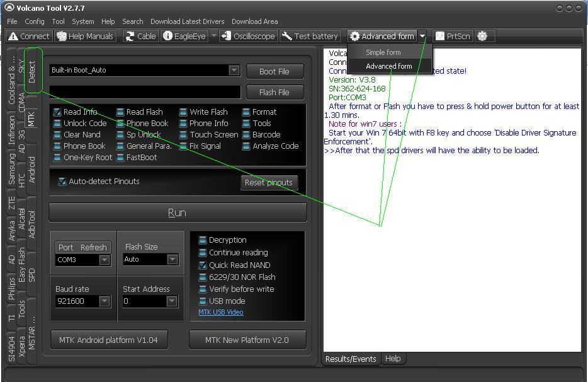Check the Sp Unlock option
This screenshot has height=382, width=588.
[120, 134]
